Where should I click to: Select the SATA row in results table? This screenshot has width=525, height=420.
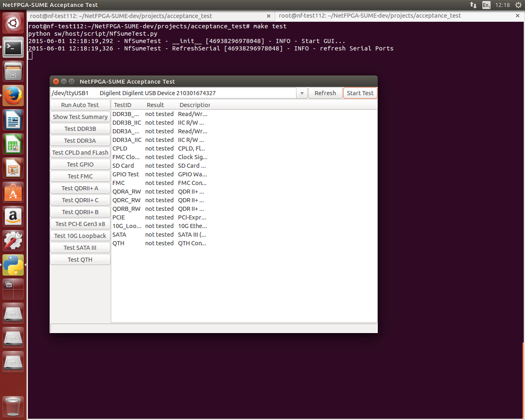(x=119, y=235)
